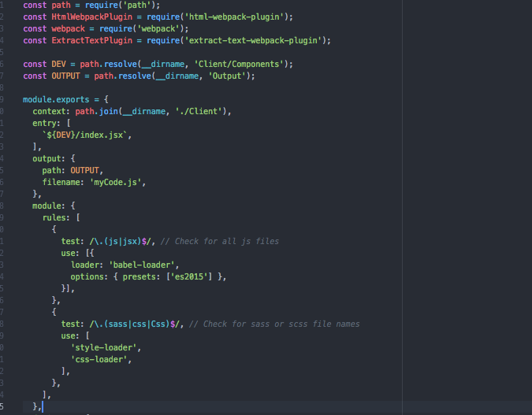This screenshot has width=532, height=415.
Task: Click the output: property key
Action: [49, 159]
